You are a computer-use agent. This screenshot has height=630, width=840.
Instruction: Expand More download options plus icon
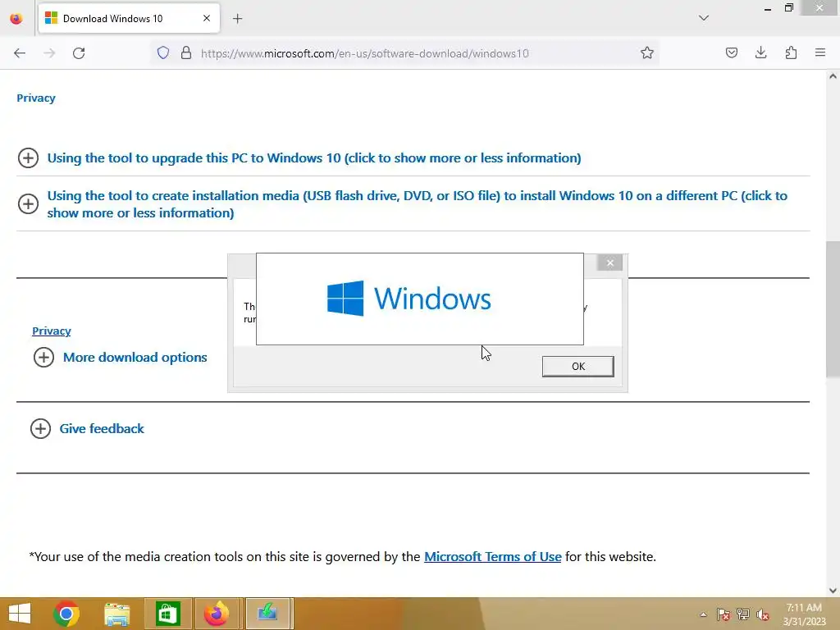44,358
